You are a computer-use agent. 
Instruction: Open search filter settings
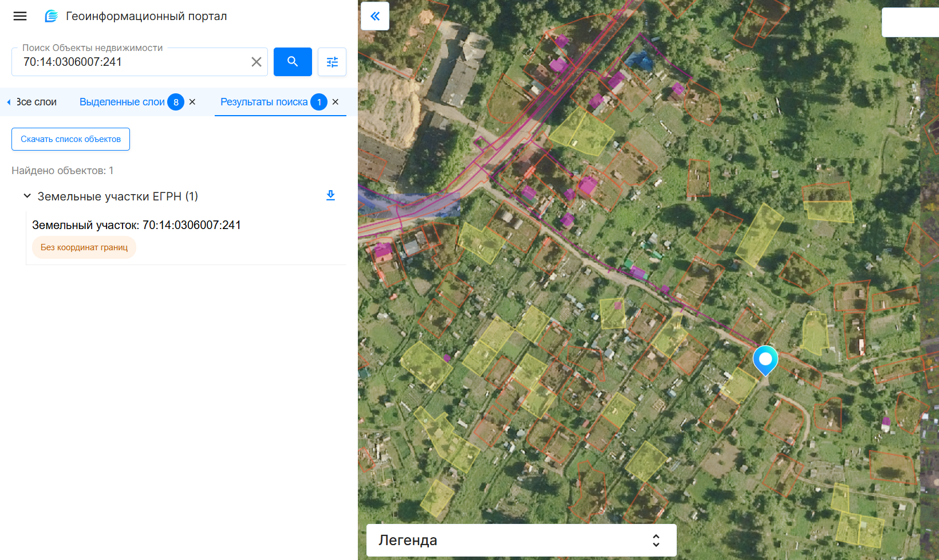click(332, 62)
